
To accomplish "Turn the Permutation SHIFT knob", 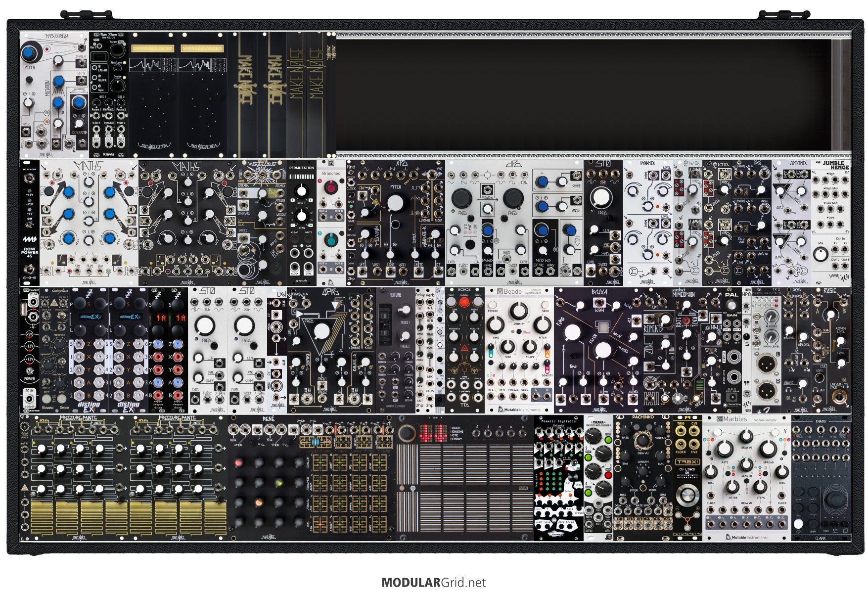I will [301, 191].
